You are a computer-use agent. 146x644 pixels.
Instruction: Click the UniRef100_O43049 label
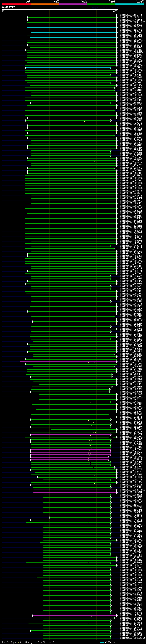pos(131,140)
